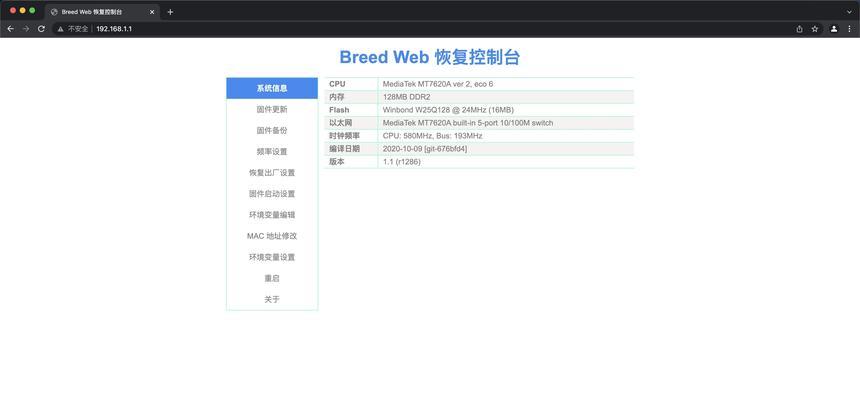Click the 编译日期 row label
This screenshot has width=860, height=400.
[344, 149]
